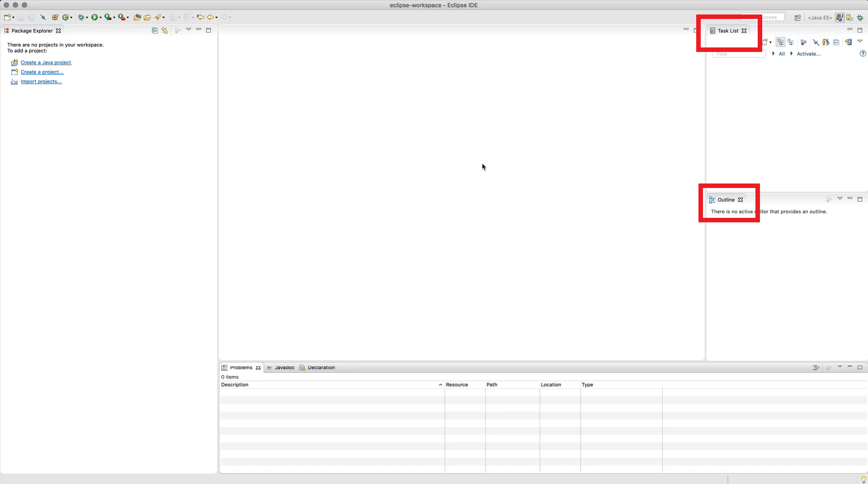Click Create a Java project link
This screenshot has height=484, width=868.
click(x=46, y=62)
